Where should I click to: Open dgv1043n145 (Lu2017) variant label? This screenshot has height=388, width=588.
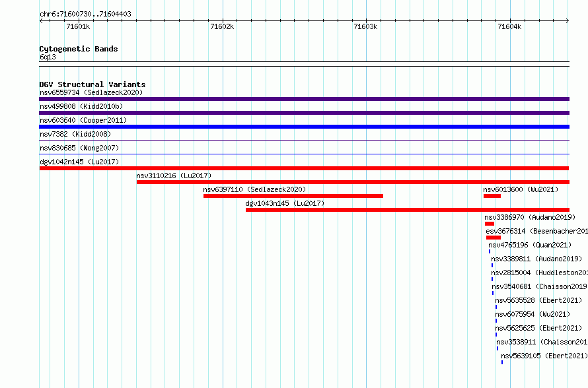[285, 203]
